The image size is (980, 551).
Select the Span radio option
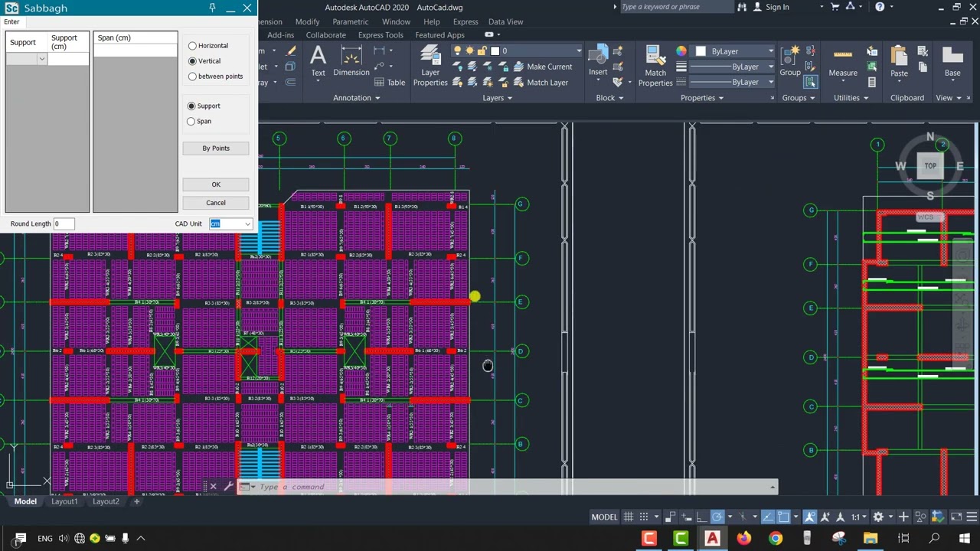(x=199, y=122)
